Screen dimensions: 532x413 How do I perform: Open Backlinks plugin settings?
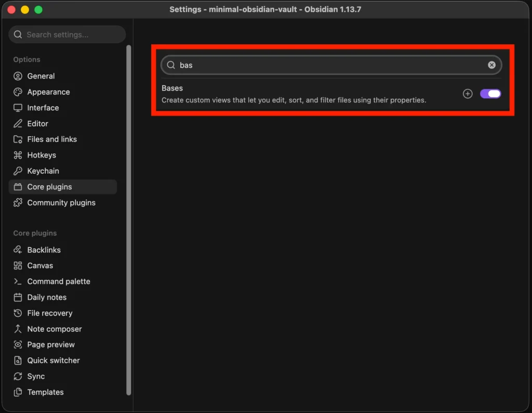tap(63, 250)
